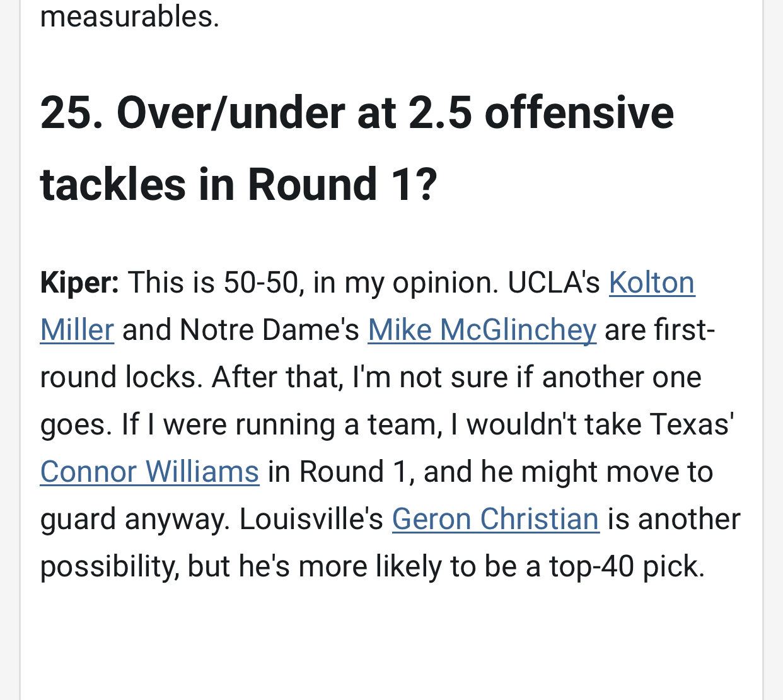Click the "50-50" text in the paragraph
Screen dimensions: 783x700
click(260, 283)
